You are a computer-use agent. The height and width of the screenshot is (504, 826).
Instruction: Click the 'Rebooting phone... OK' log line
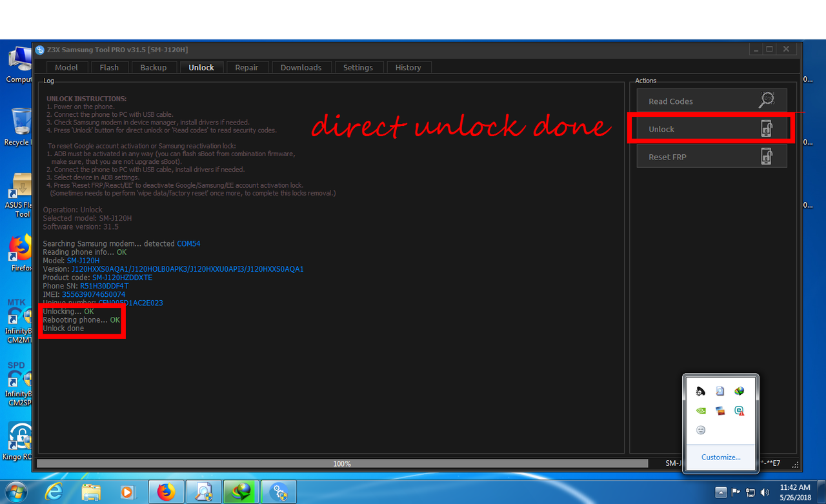[x=81, y=320]
